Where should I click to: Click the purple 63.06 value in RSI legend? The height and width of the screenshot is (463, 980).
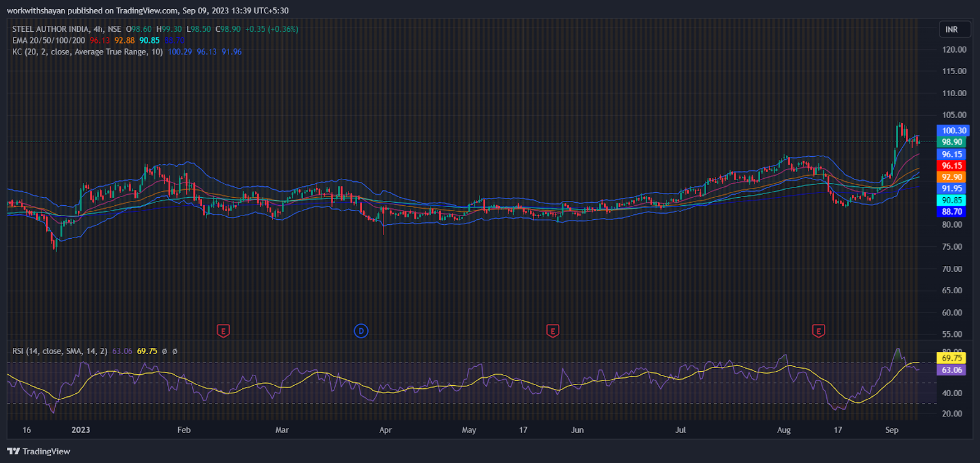tap(123, 351)
